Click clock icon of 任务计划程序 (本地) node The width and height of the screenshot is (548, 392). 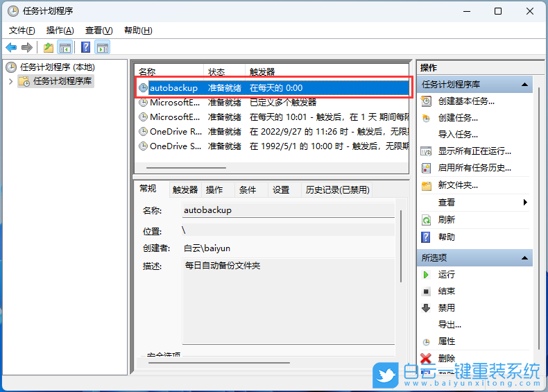(11, 67)
